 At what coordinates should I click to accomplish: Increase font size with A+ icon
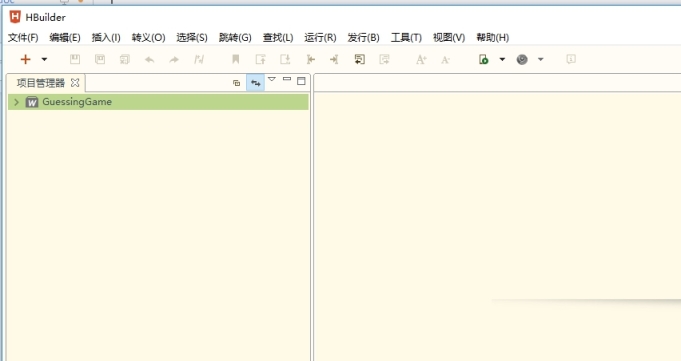pos(421,60)
